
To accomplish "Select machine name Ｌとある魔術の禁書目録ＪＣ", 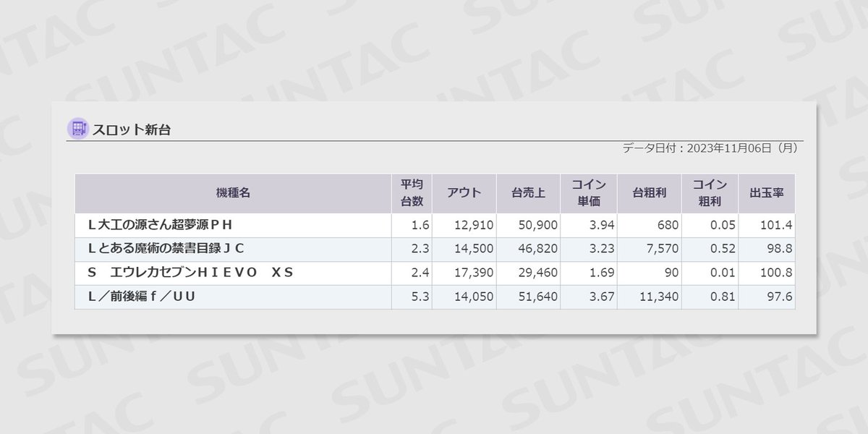I will pyautogui.click(x=166, y=249).
